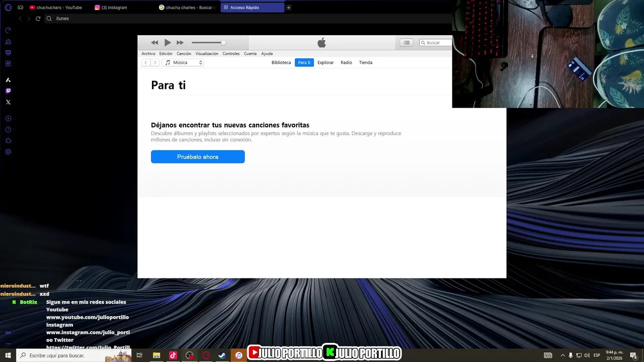Open Twitch in Opera sidebar
The height and width of the screenshot is (362, 644).
[x=8, y=91]
